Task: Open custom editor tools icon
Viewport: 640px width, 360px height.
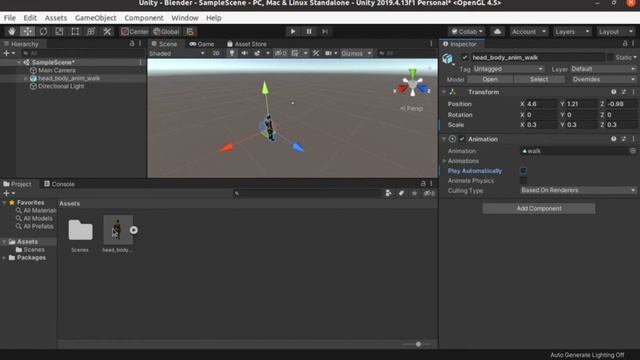Action: click(107, 31)
